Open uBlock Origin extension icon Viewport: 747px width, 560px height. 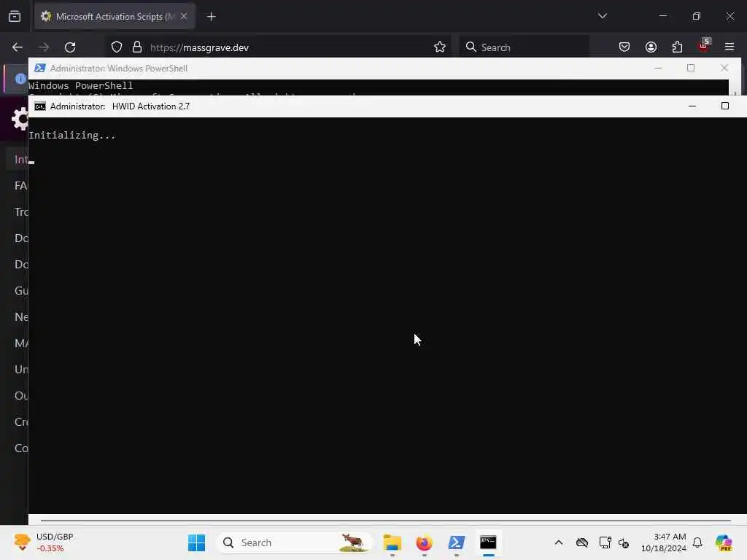[x=704, y=46]
